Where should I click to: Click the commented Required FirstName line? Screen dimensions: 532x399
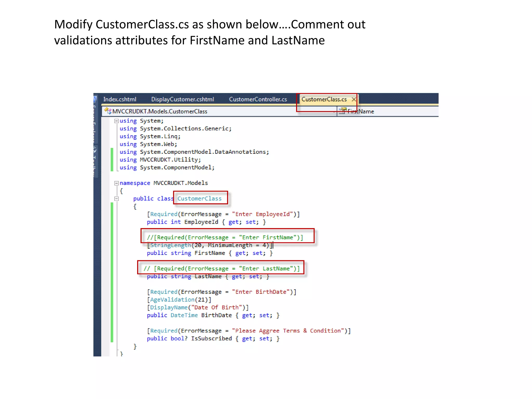click(225, 237)
